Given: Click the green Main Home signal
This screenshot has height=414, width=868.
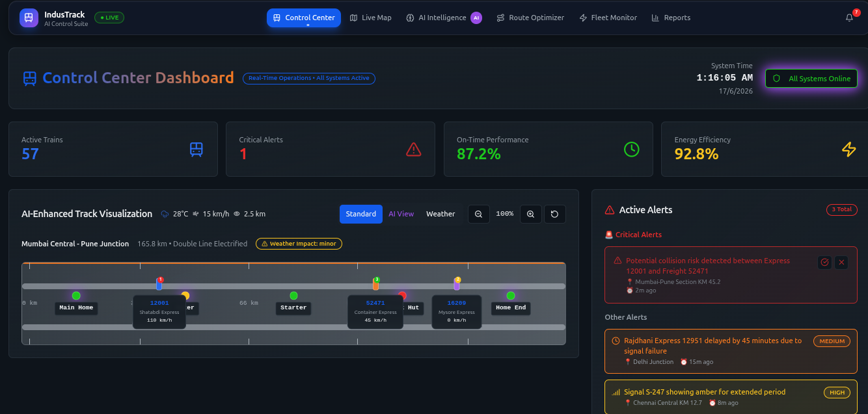Looking at the screenshot, I should [x=76, y=296].
